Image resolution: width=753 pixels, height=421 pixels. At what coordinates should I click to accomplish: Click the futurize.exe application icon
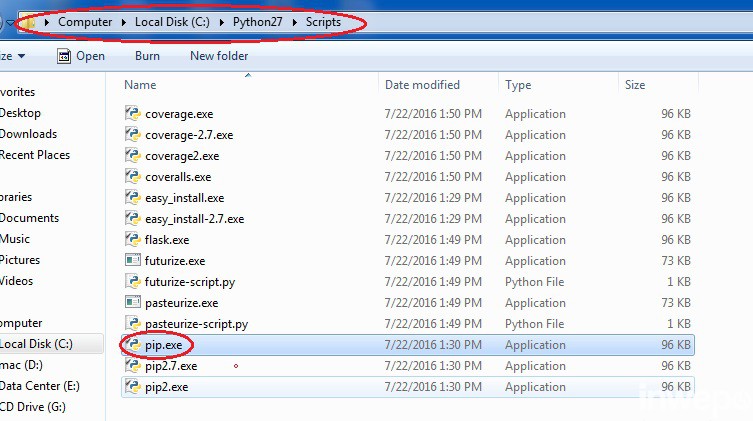click(132, 261)
